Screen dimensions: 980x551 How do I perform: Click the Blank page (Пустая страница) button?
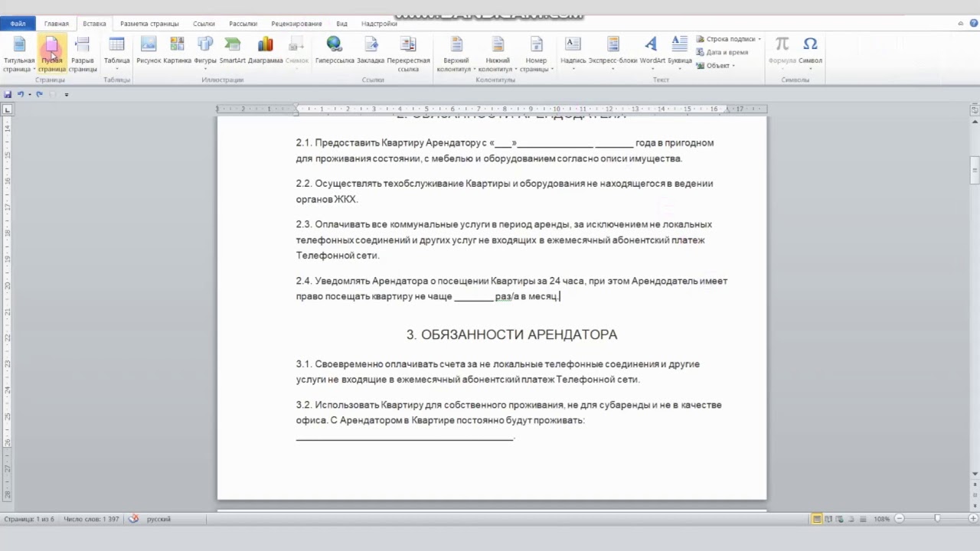tap(52, 54)
